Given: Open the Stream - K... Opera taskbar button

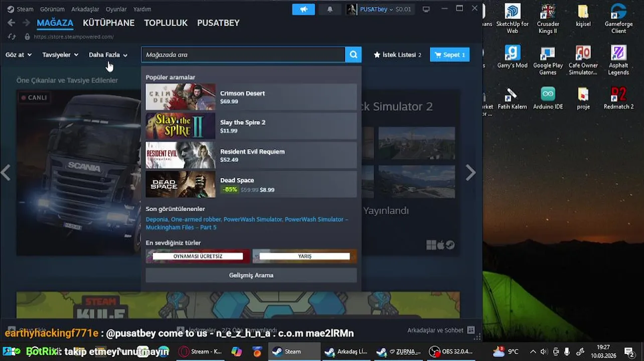Looking at the screenshot, I should click(200, 351).
